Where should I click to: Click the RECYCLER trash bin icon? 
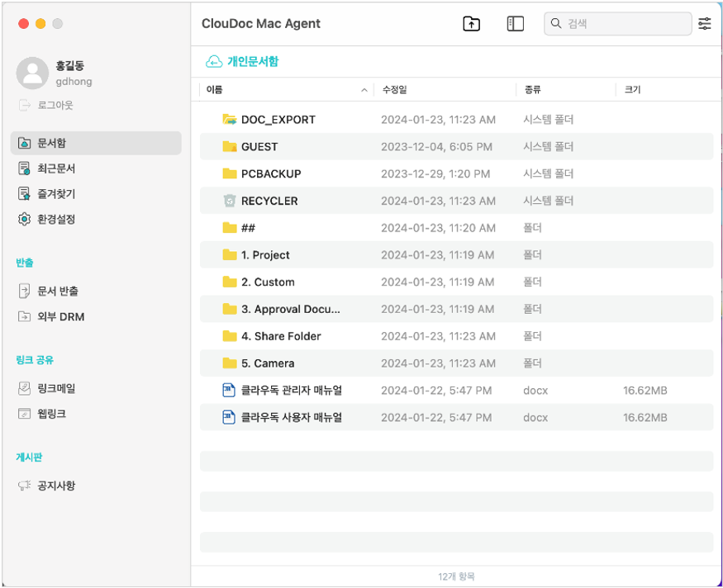click(229, 201)
